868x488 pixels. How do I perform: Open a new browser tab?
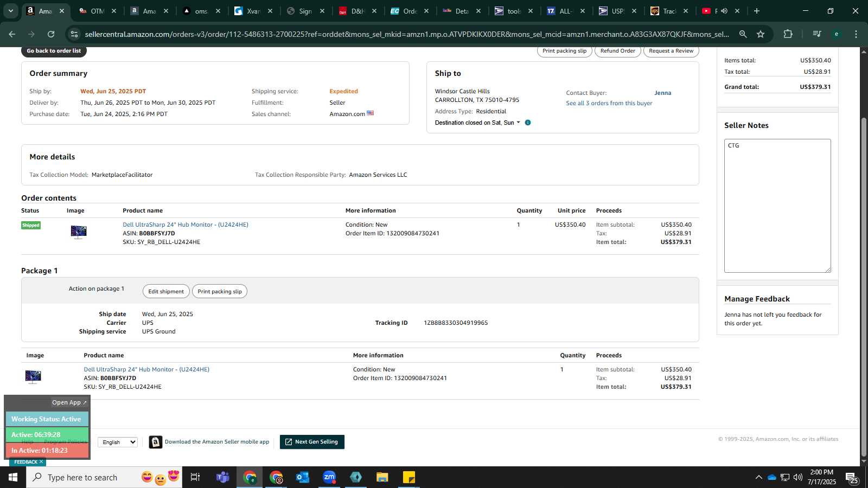click(x=757, y=11)
